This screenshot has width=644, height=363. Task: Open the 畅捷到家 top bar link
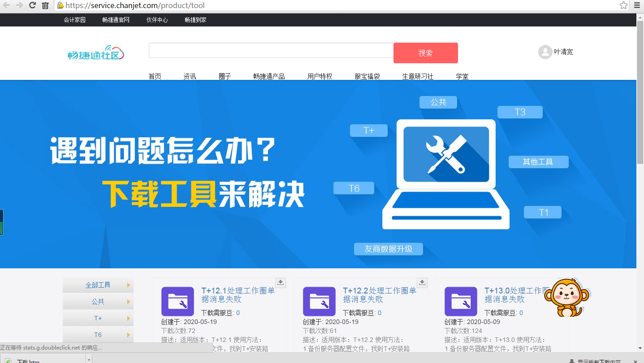(195, 20)
